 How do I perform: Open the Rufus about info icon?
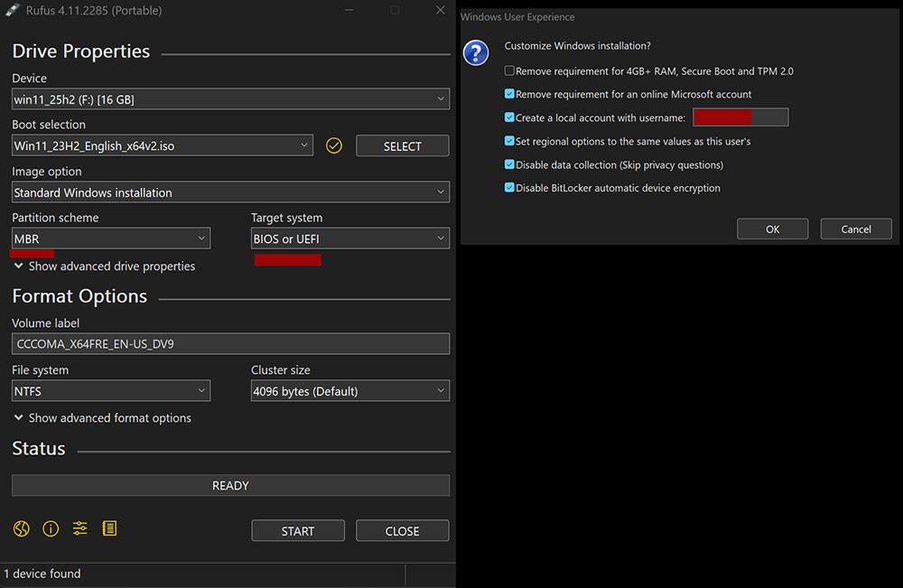(51, 529)
